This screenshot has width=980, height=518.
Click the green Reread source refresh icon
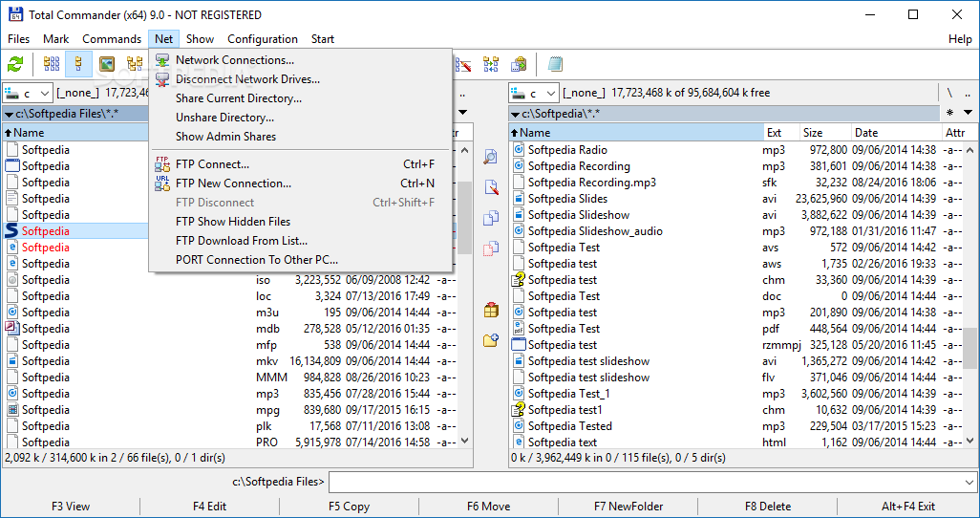[x=15, y=64]
